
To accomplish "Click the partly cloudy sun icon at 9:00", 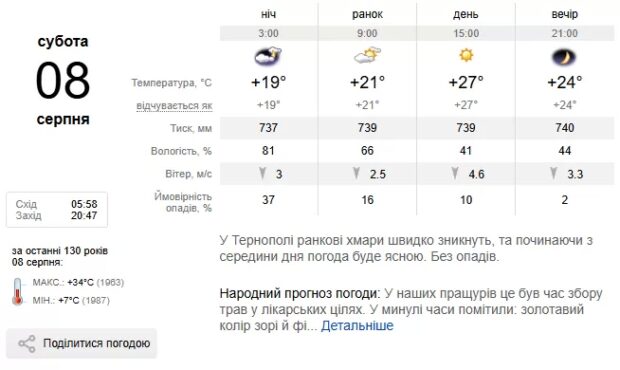I will tap(367, 55).
